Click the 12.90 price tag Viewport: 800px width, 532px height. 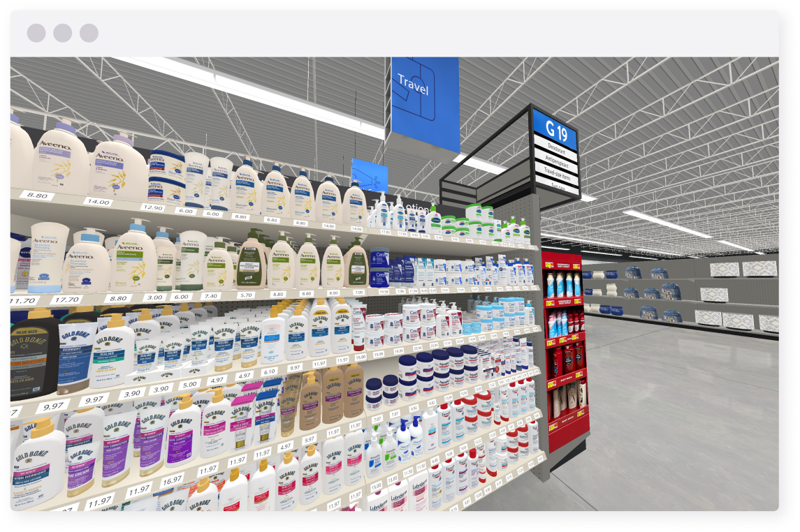click(x=152, y=207)
